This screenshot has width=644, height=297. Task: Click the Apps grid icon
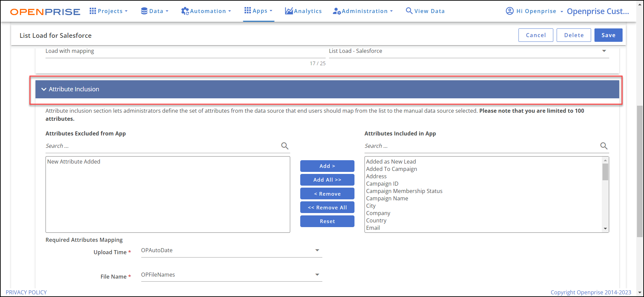[x=248, y=10]
